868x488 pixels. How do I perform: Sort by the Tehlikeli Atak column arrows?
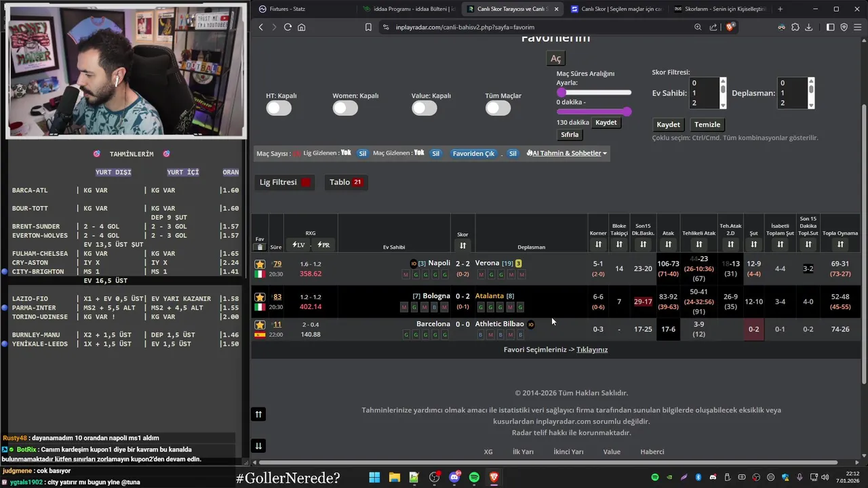698,245
